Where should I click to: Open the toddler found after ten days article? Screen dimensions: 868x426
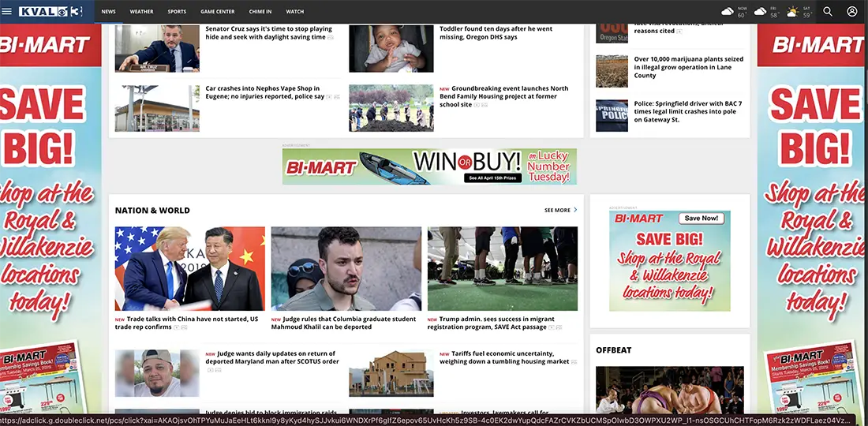496,32
